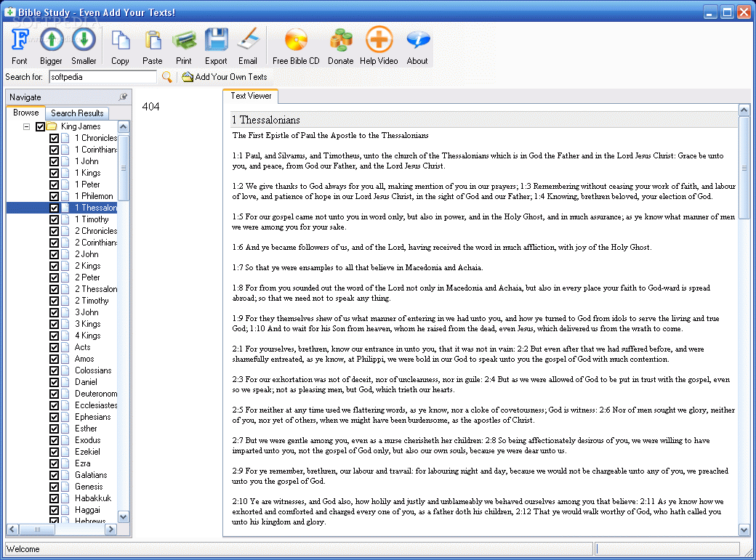Click the tree vertical scrollbar thumb
This screenshot has height=560, width=756.
coord(124,168)
